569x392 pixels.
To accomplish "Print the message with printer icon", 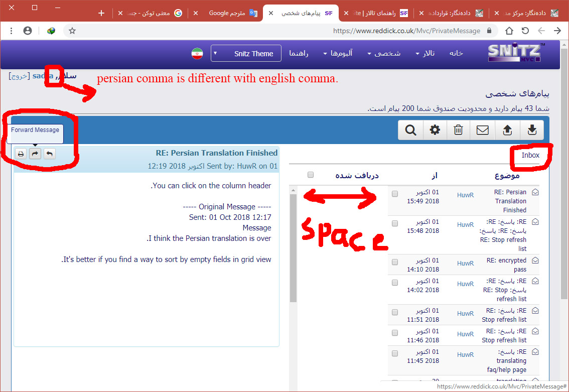I will [x=21, y=154].
